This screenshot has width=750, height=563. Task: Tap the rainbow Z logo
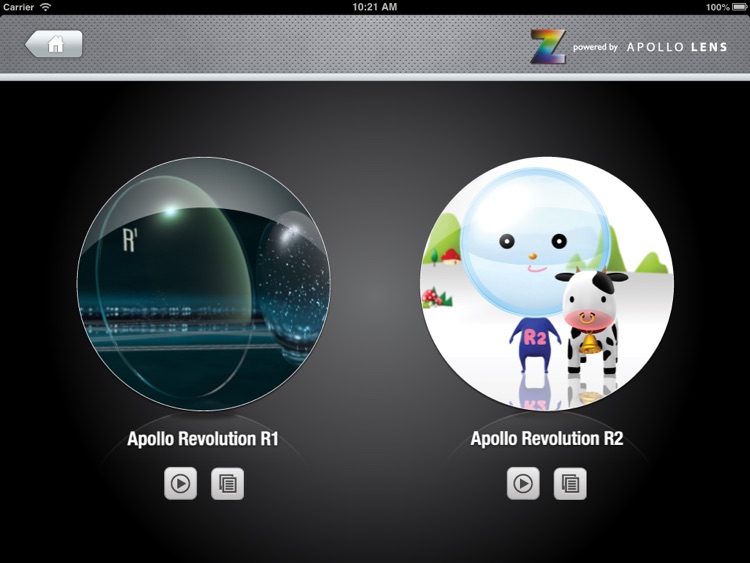(548, 46)
